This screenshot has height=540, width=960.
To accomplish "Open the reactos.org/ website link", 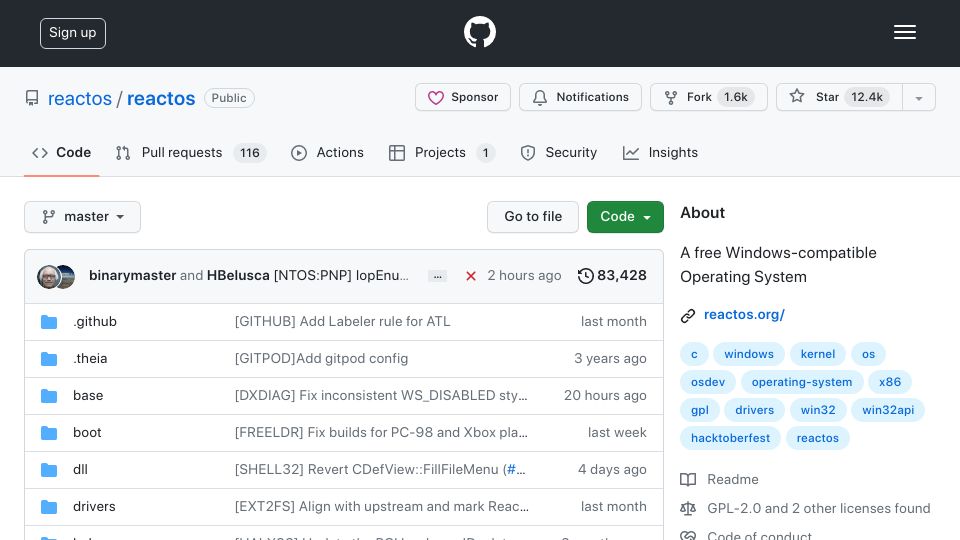I will pyautogui.click(x=744, y=315).
